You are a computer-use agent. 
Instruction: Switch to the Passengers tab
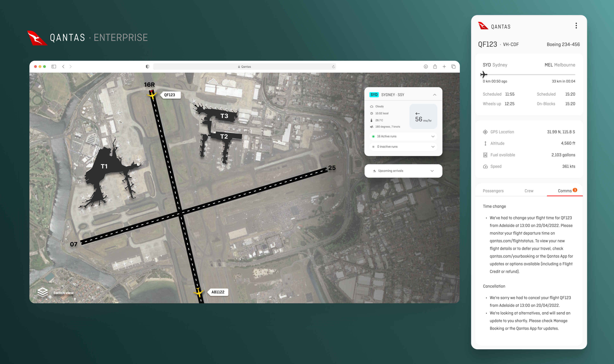493,191
